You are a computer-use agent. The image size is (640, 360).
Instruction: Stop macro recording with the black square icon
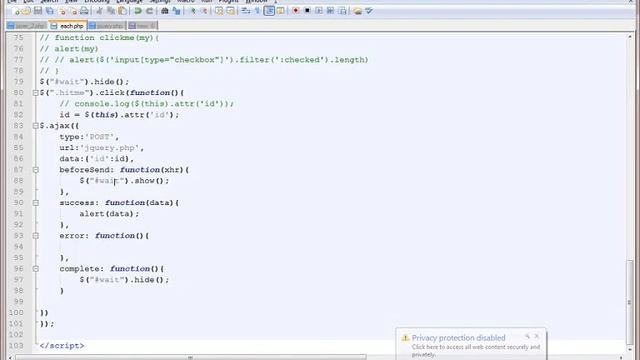point(307,11)
